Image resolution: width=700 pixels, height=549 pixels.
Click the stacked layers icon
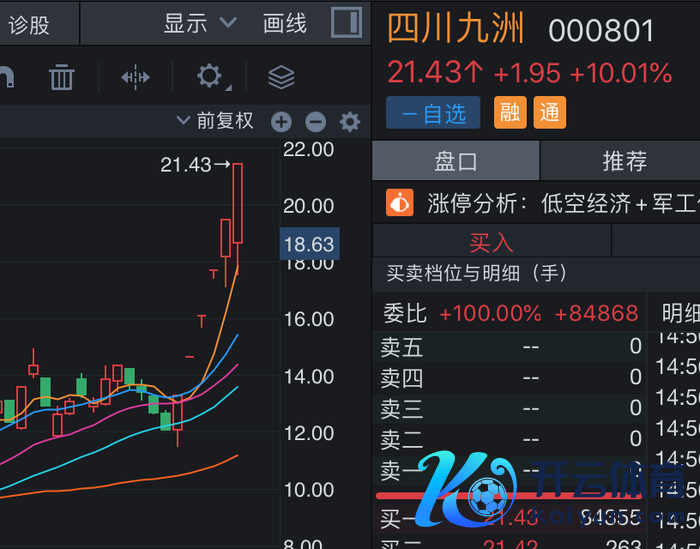[281, 77]
